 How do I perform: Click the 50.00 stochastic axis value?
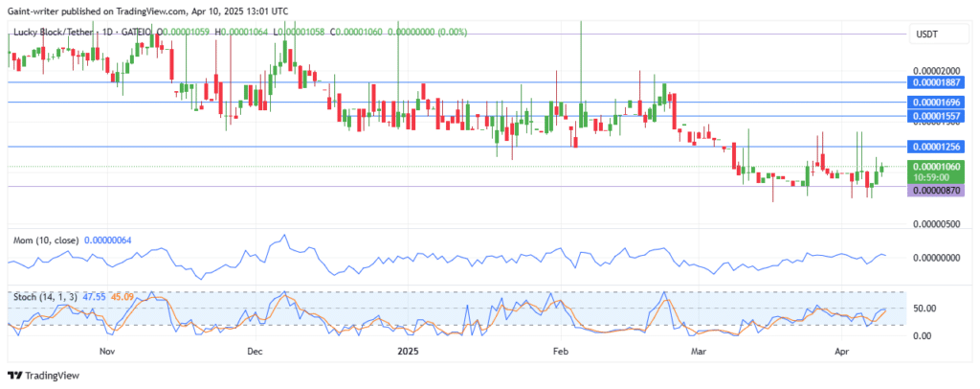[925, 309]
